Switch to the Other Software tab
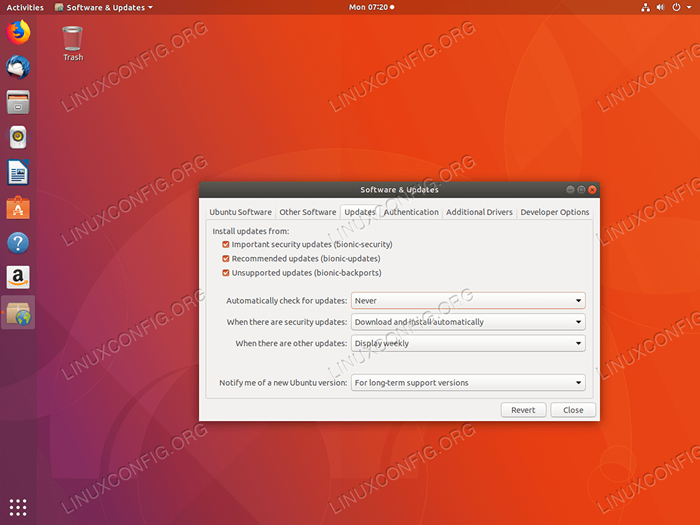The width and height of the screenshot is (700, 525). click(x=307, y=212)
